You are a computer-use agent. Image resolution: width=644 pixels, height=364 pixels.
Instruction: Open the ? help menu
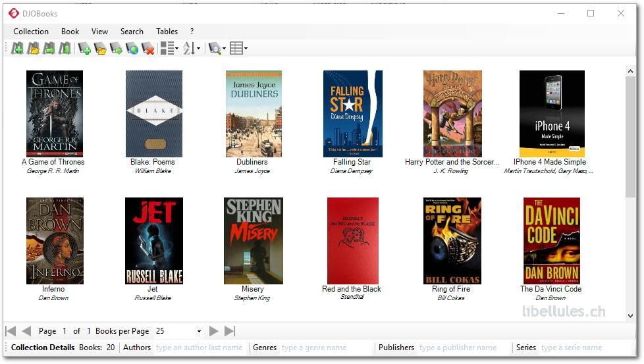click(192, 32)
